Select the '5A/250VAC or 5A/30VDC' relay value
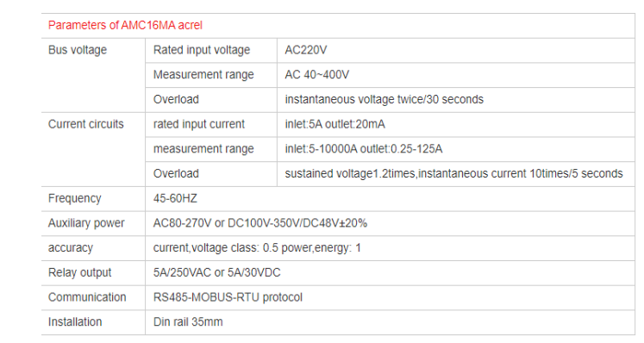This screenshot has width=644, height=343. (x=217, y=272)
